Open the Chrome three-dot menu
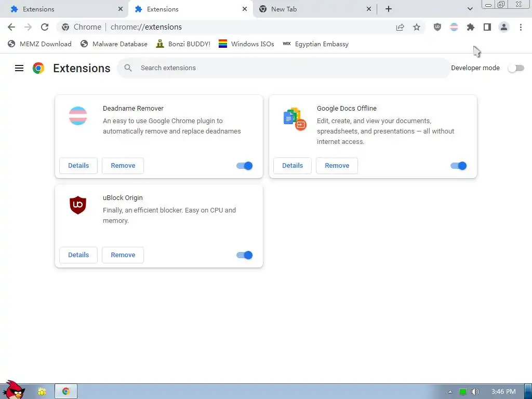 [521, 27]
